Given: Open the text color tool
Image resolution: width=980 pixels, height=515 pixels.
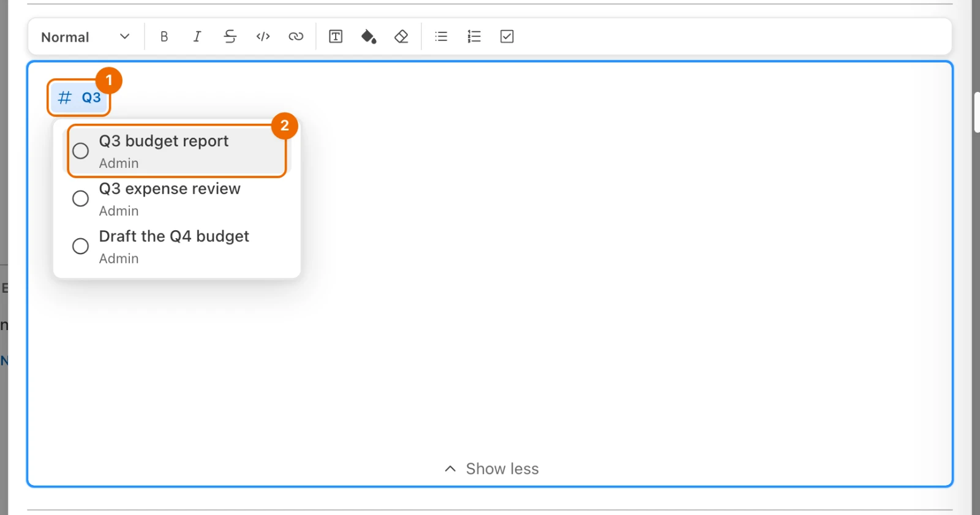Looking at the screenshot, I should point(336,37).
